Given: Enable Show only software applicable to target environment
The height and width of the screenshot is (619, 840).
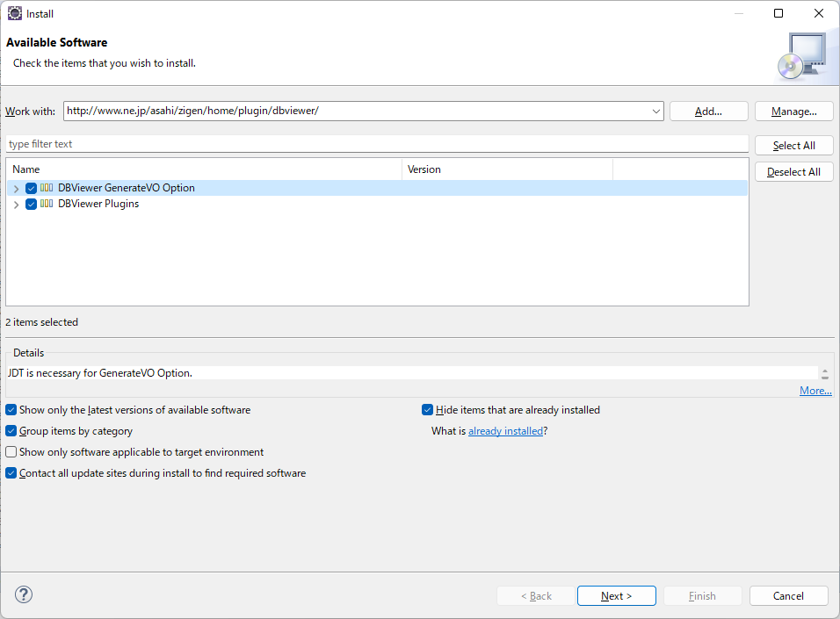Looking at the screenshot, I should (11, 452).
